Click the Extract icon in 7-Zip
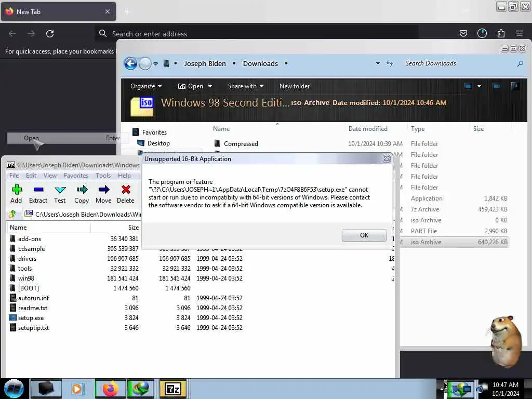 pyautogui.click(x=38, y=189)
